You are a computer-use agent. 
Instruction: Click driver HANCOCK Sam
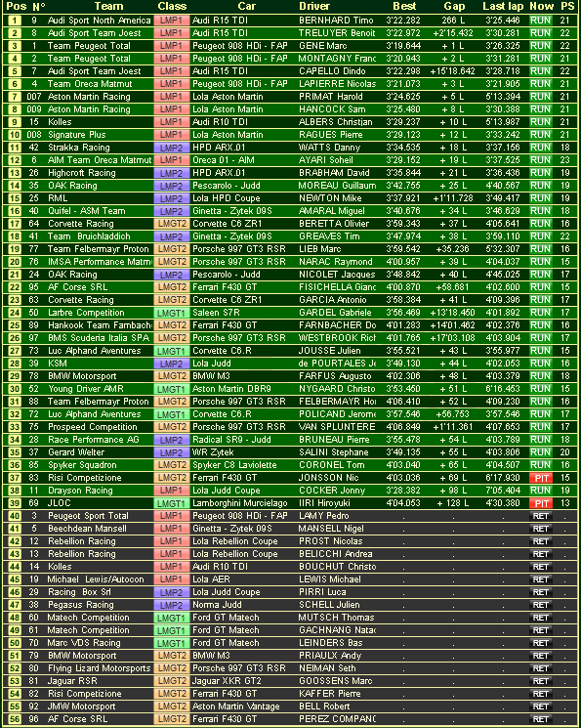332,109
